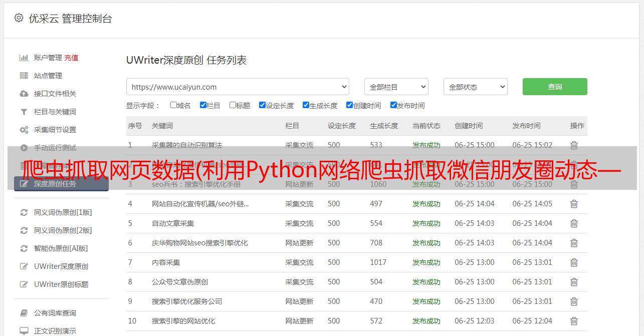This screenshot has height=336, width=644.
Task: Go to 公有词库查询 menu item
Action: tap(55, 313)
